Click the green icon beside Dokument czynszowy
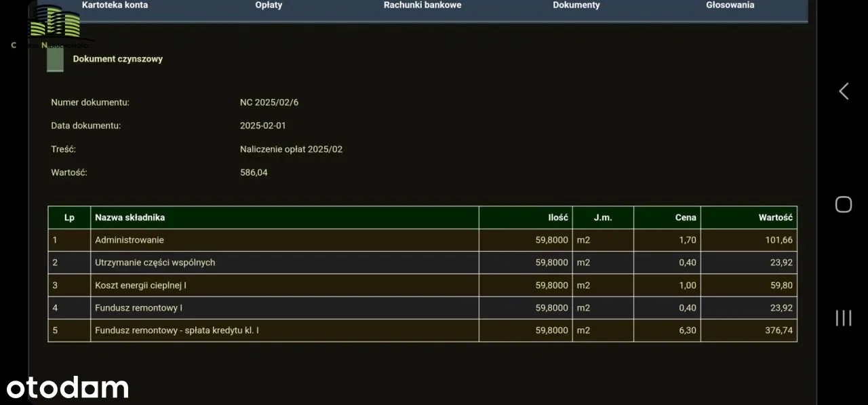The height and width of the screenshot is (405, 868). click(x=55, y=59)
